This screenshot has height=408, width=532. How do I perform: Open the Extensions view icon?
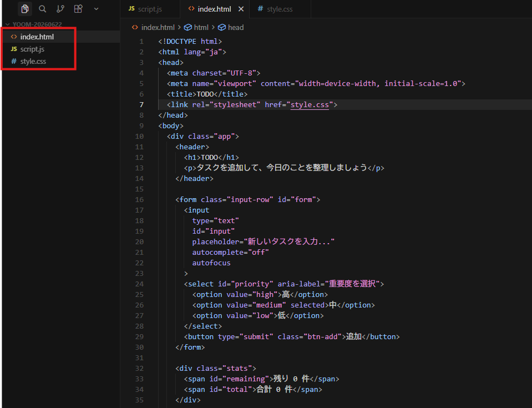click(x=78, y=9)
